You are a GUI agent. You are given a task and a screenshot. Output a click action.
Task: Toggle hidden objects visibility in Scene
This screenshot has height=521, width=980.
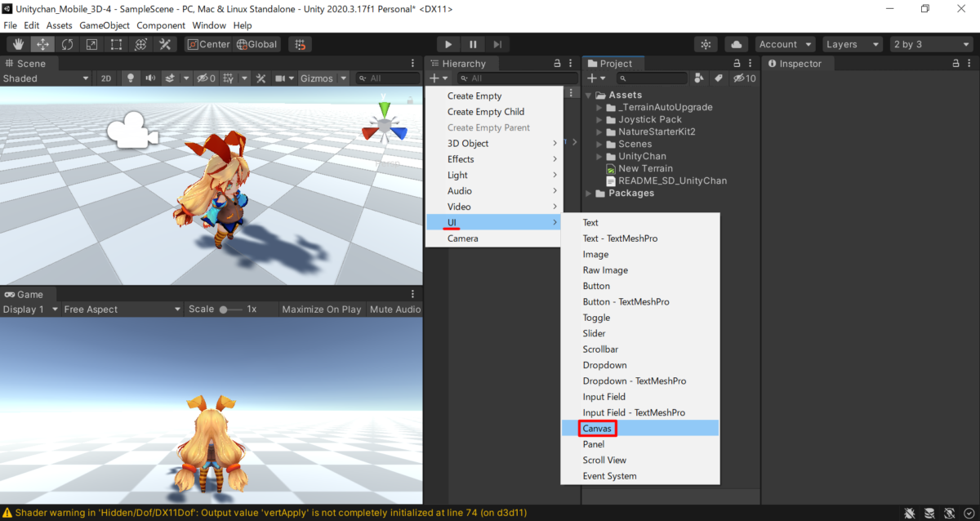(206, 78)
